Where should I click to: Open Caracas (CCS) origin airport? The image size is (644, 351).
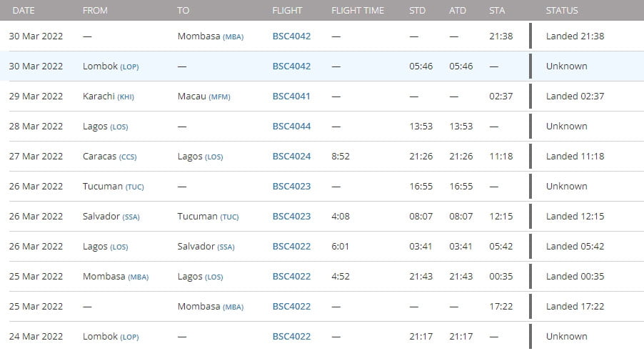pyautogui.click(x=110, y=156)
